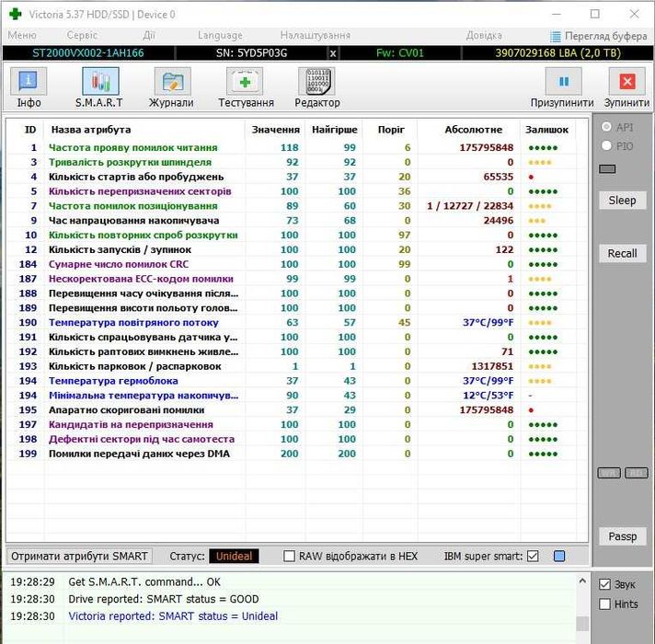Click the x next to serial number
655x644 pixels.
[333, 53]
